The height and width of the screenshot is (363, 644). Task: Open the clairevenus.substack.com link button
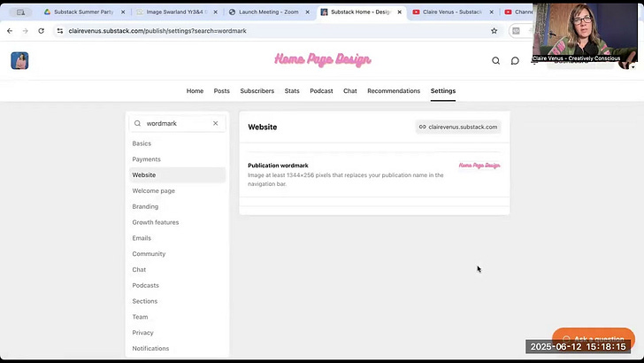click(458, 127)
